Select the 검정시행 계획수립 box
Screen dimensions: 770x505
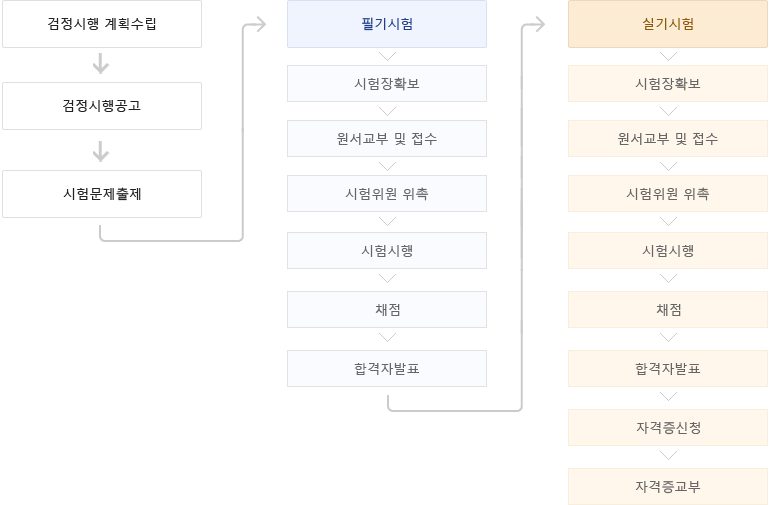click(x=102, y=24)
